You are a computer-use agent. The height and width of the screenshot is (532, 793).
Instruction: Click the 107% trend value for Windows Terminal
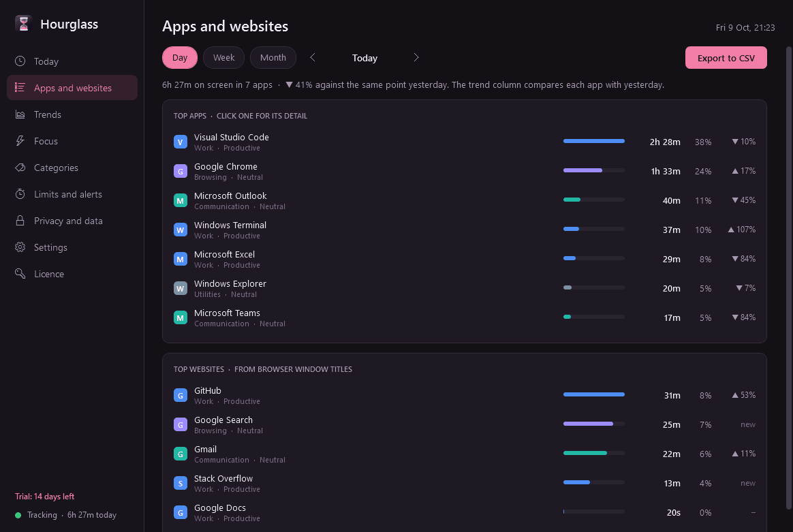point(741,230)
